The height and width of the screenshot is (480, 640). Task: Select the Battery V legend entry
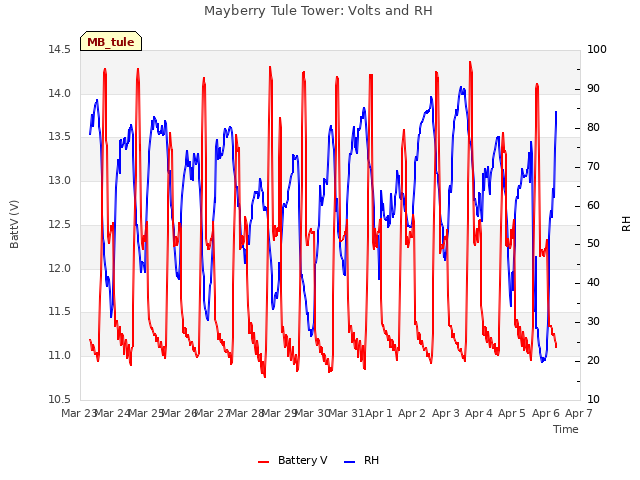[292, 460]
